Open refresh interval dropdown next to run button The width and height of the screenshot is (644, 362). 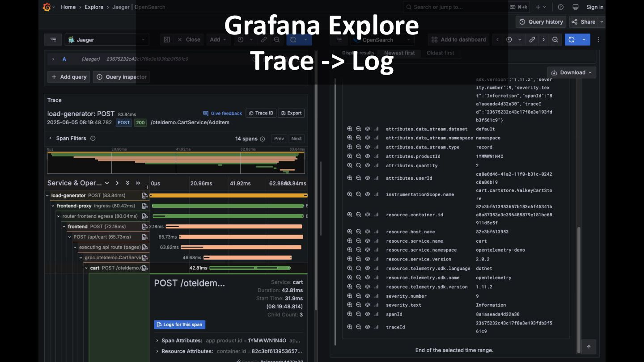(x=584, y=40)
